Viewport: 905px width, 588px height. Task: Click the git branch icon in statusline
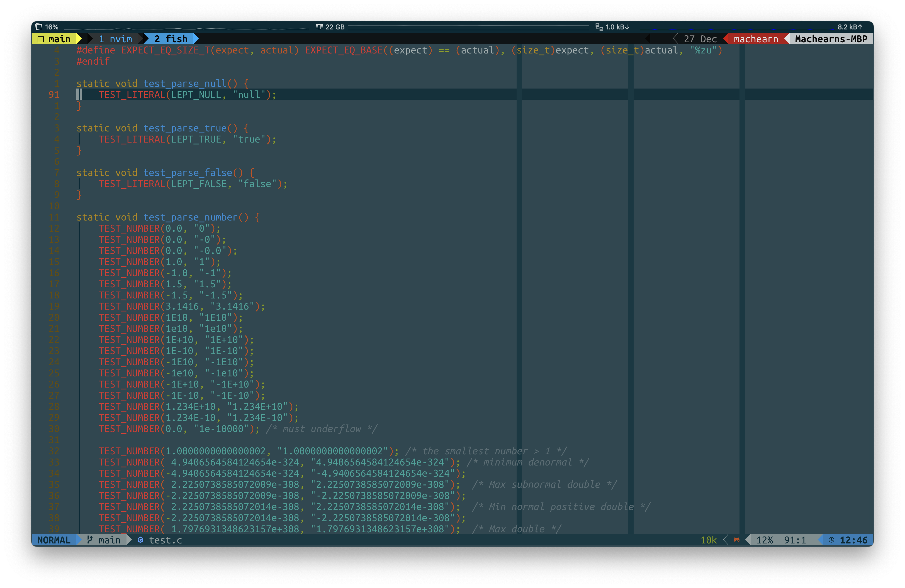point(90,539)
